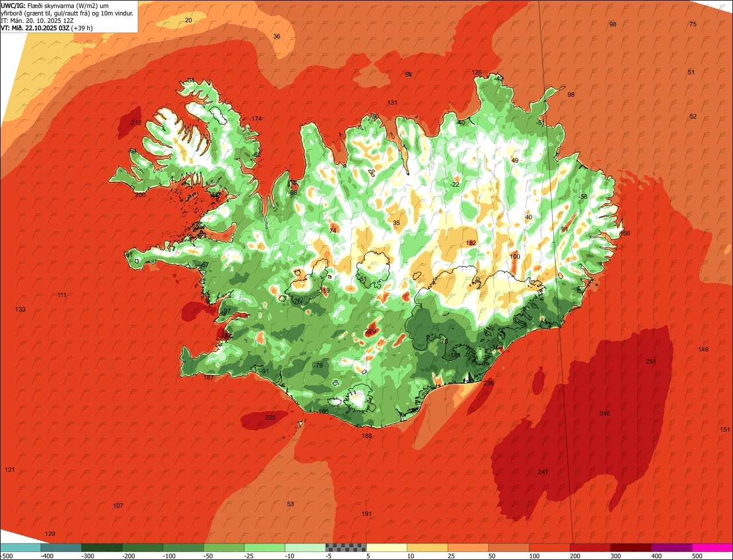Viewport: 733px width, 560px height.
Task: Click the map value 133 on the west edge
Action: pyautogui.click(x=20, y=309)
